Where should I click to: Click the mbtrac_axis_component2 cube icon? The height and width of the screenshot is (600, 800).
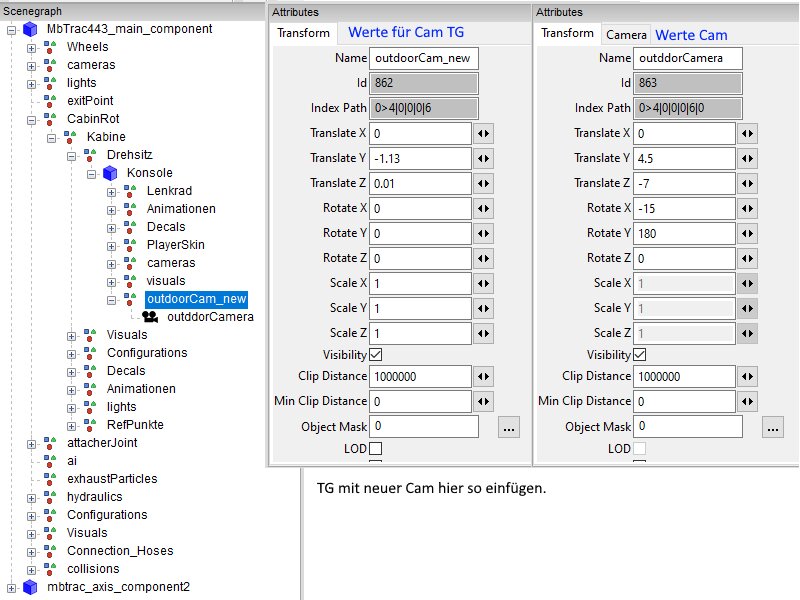coord(30,587)
